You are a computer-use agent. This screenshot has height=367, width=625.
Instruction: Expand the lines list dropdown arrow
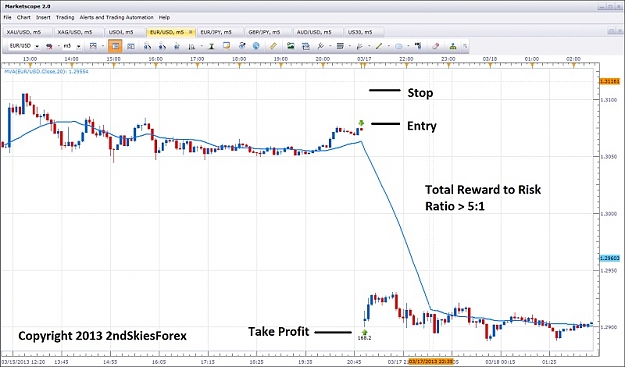[x=350, y=46]
